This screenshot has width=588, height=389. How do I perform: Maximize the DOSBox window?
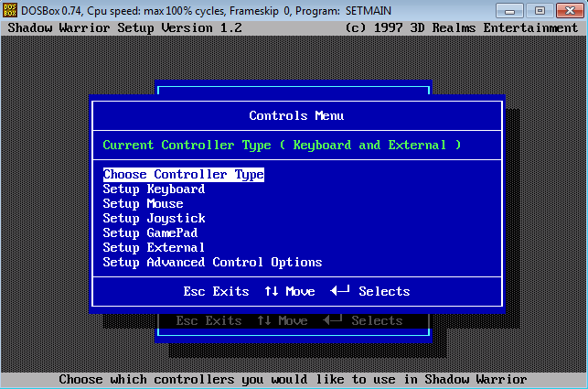tap(540, 10)
